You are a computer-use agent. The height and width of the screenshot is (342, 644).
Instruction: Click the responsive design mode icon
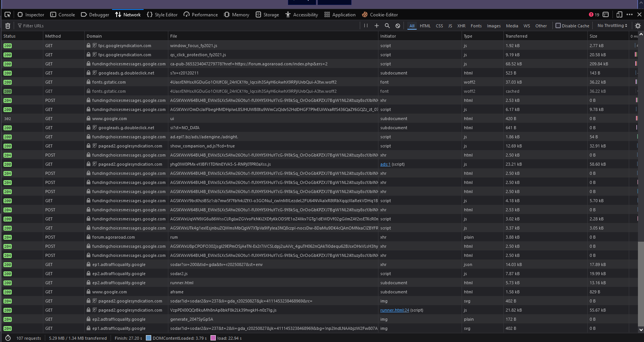tap(619, 14)
